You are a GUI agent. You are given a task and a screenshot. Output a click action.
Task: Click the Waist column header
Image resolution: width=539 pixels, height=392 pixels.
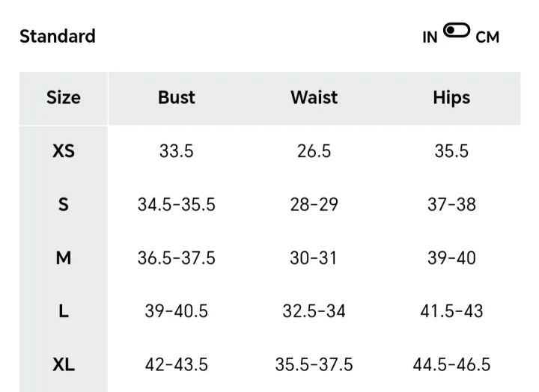(x=314, y=97)
